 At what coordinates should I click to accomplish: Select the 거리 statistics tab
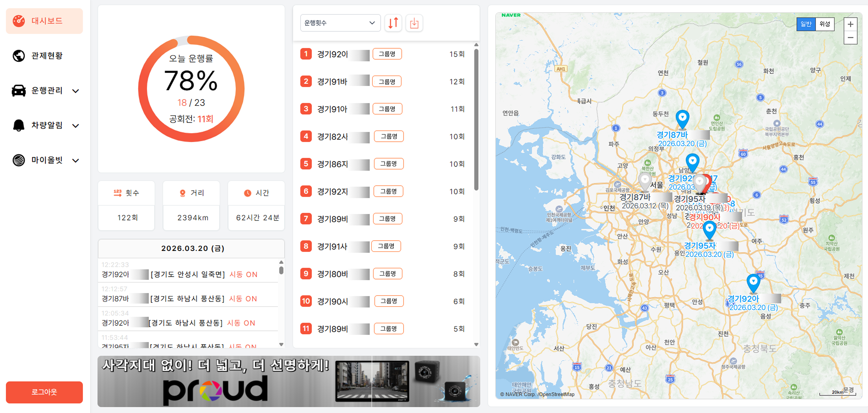pyautogui.click(x=191, y=193)
